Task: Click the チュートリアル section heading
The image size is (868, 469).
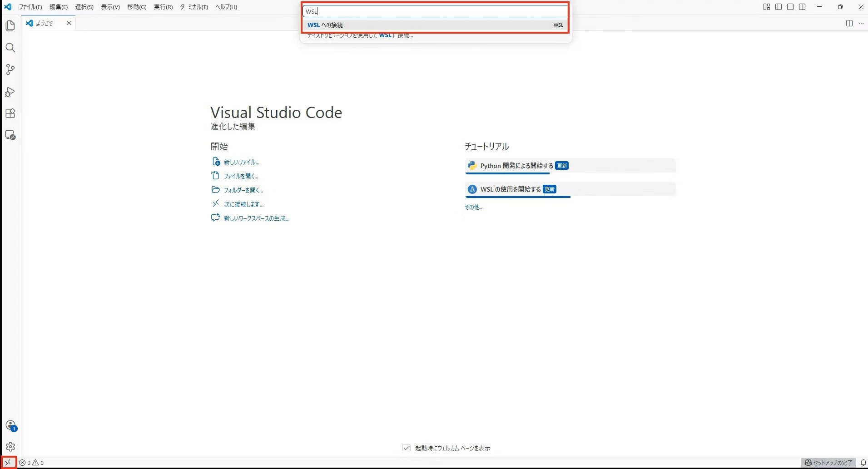Action: coord(486,147)
